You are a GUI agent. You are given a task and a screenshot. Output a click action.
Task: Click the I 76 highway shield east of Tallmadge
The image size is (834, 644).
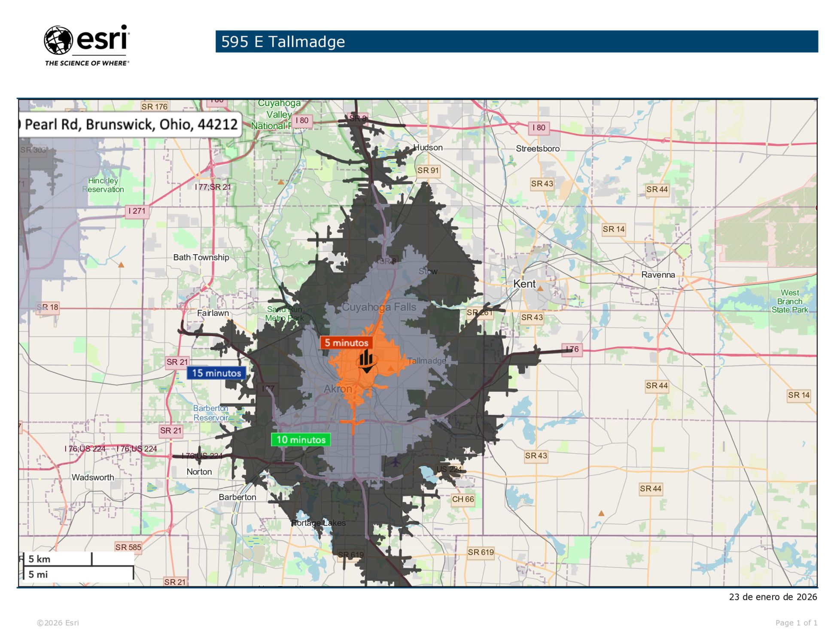(x=572, y=349)
